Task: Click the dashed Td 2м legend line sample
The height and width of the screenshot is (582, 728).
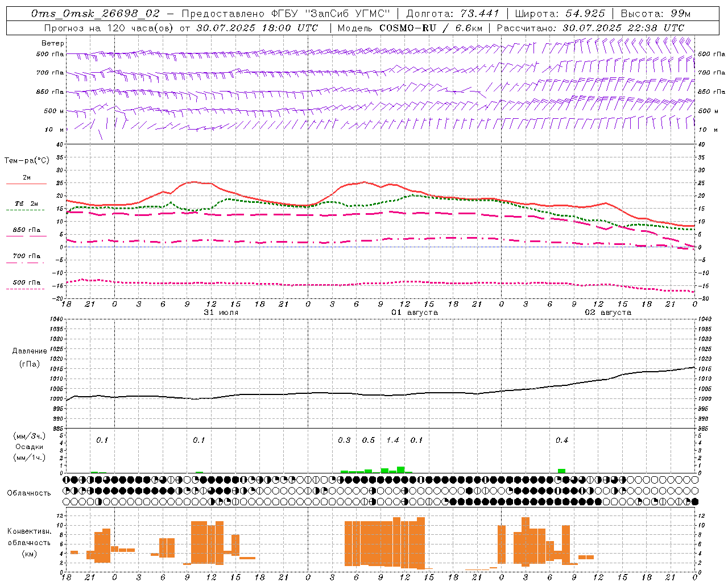Action: tap(26, 210)
